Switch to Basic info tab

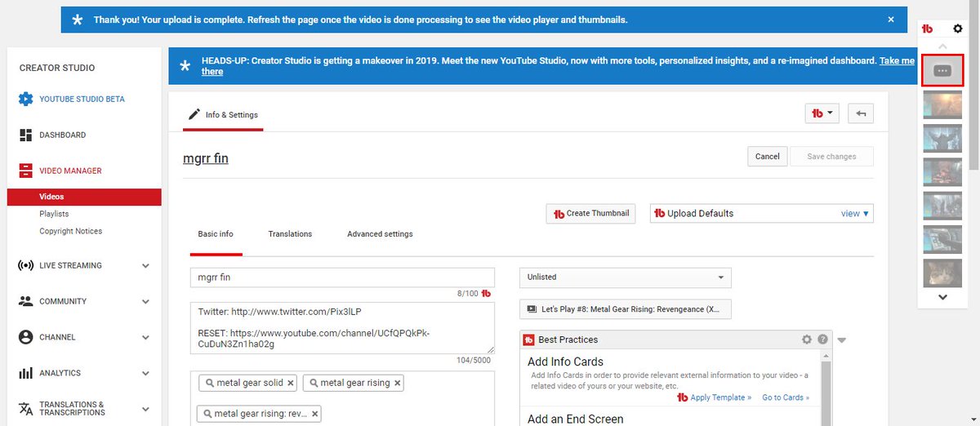point(216,234)
